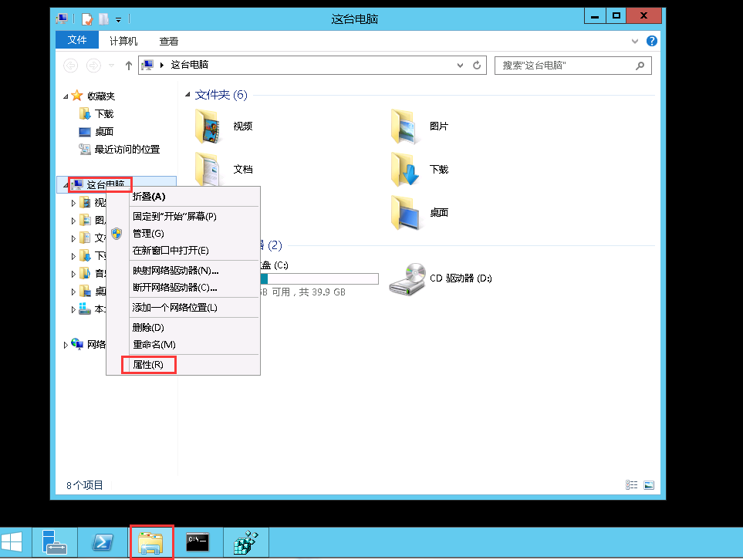Switch to details view in status bar
This screenshot has height=560, width=743.
point(633,485)
